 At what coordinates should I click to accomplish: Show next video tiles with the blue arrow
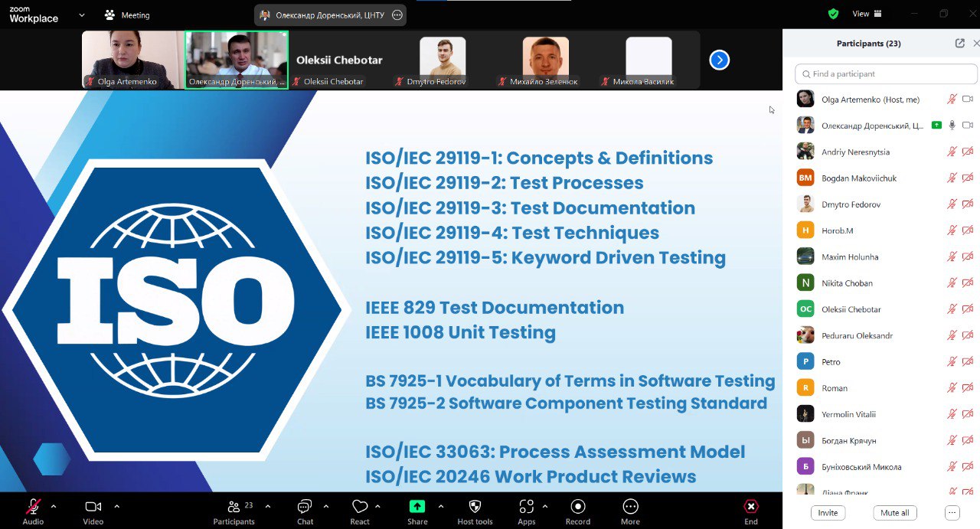(x=719, y=60)
